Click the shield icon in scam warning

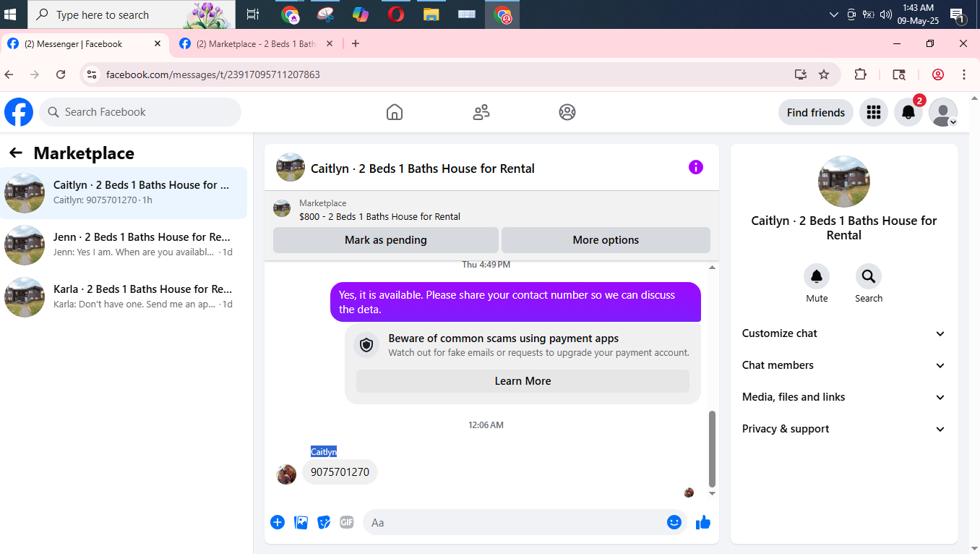click(366, 346)
